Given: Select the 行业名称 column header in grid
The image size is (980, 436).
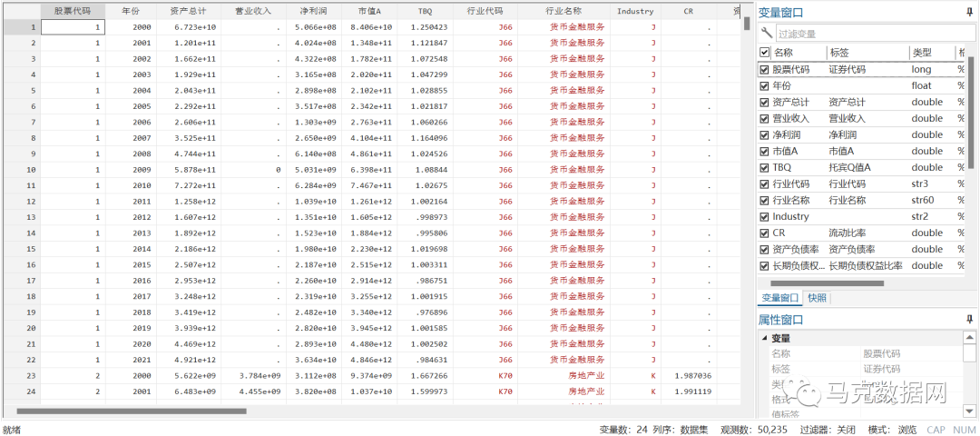Looking at the screenshot, I should pos(564,11).
